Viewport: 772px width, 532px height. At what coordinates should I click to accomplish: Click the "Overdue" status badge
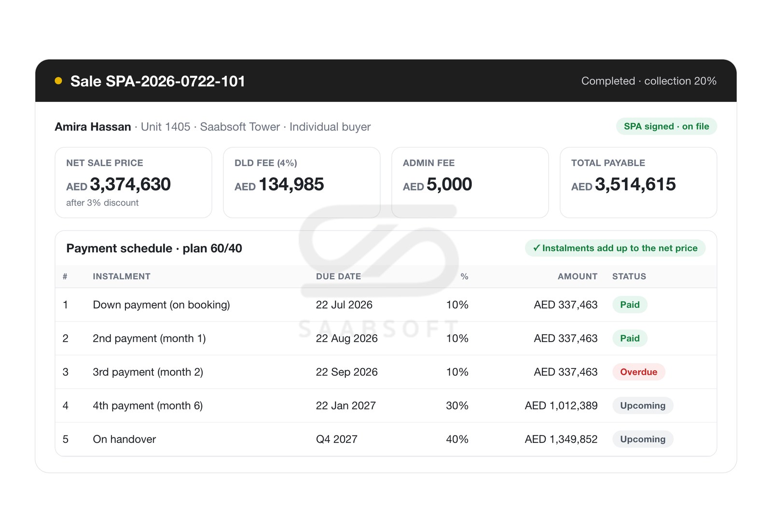click(638, 372)
